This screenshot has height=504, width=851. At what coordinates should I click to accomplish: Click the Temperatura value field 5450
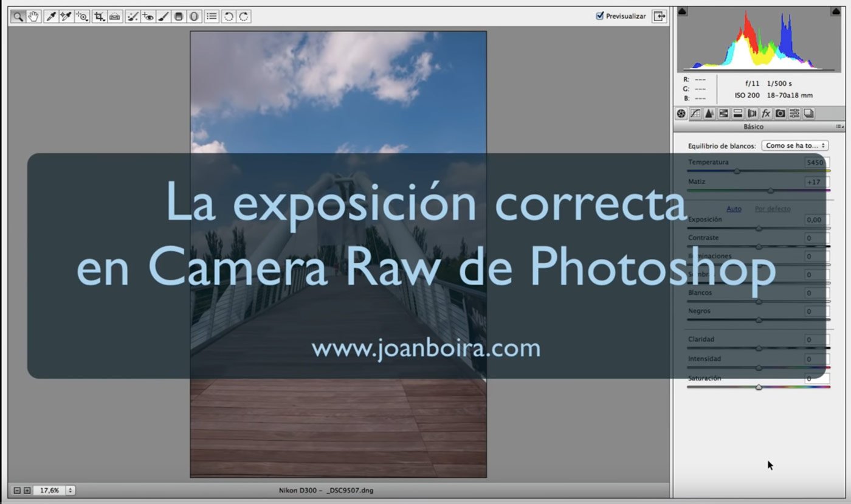(x=817, y=162)
